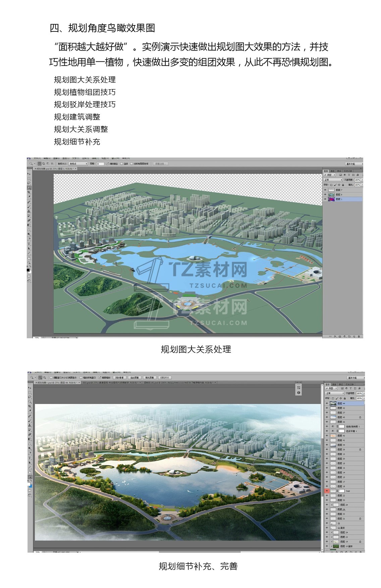
Task: Open fill 100% dropdown in upper Photoshop layers
Action: 362,185
